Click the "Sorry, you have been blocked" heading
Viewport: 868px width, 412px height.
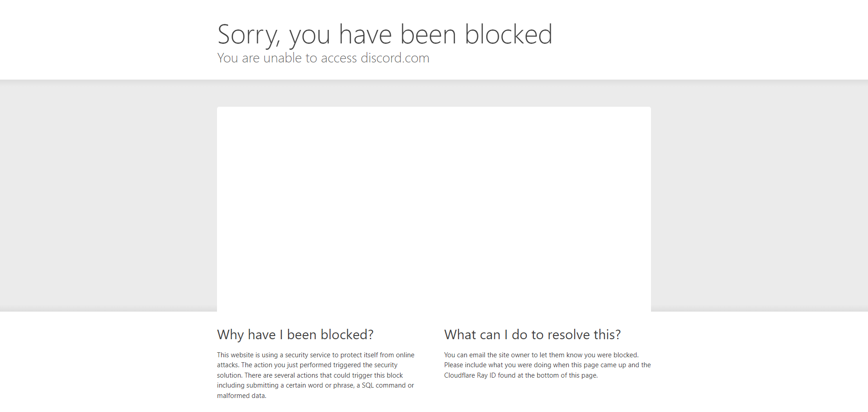coord(384,34)
